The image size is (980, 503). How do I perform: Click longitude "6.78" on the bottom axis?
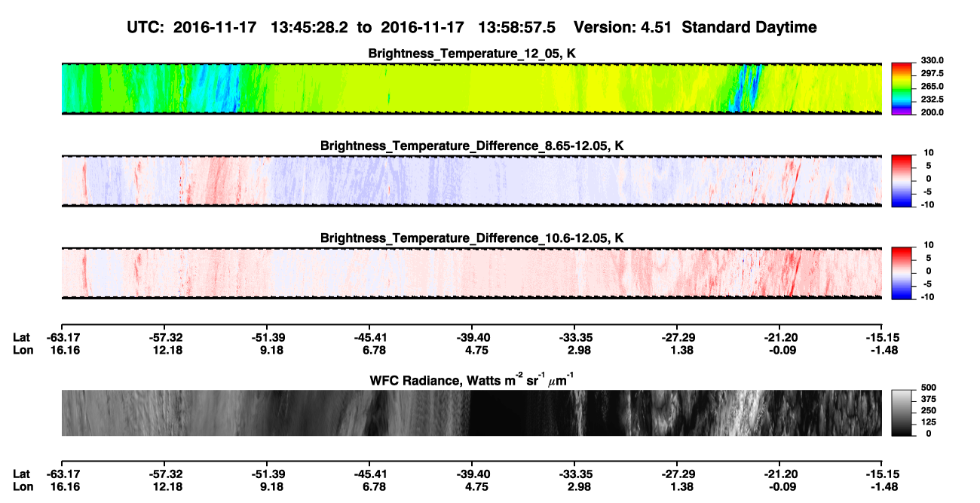click(x=373, y=486)
